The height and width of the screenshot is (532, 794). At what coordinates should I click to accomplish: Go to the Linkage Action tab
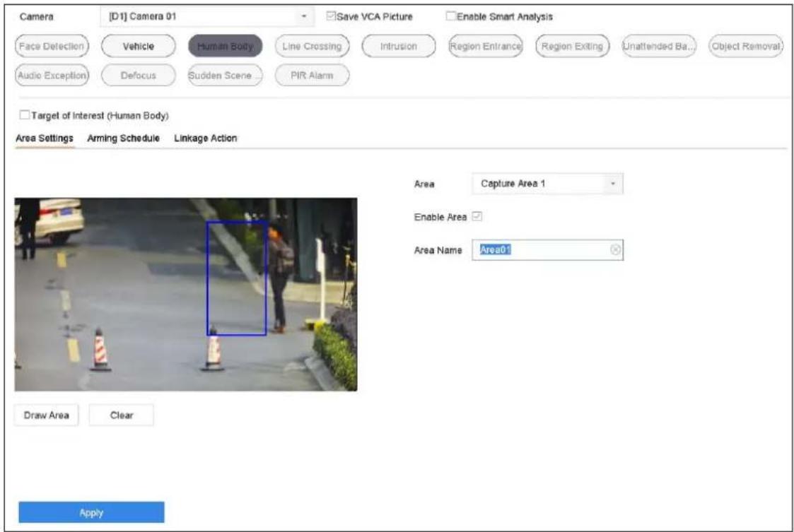coord(205,138)
